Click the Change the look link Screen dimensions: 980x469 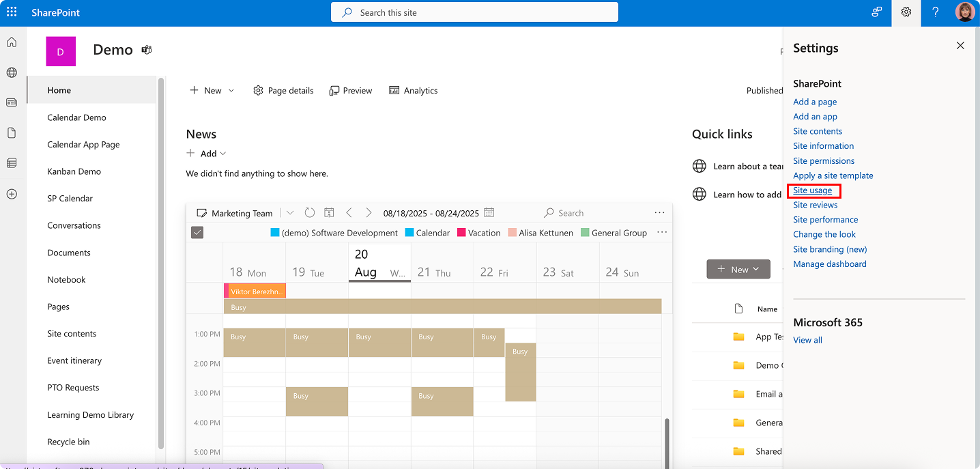point(824,234)
